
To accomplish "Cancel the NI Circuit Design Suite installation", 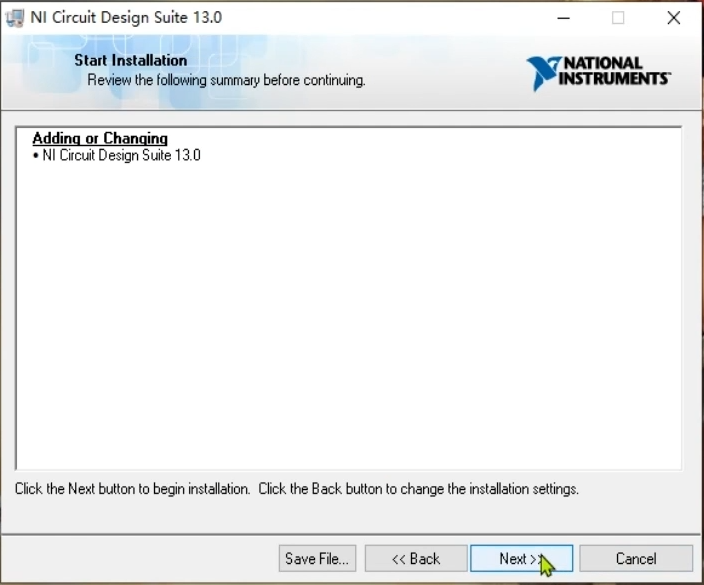I will tap(636, 559).
